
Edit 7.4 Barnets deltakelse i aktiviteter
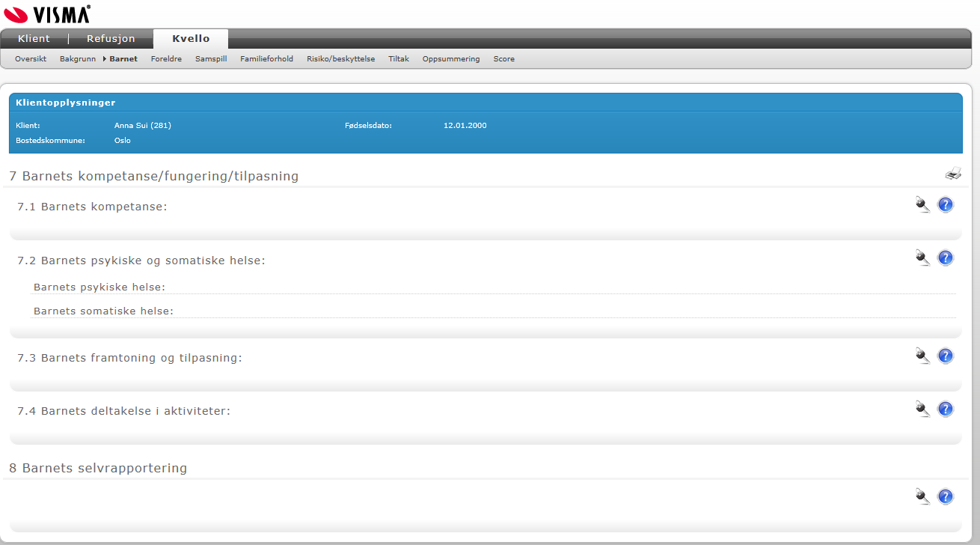pyautogui.click(x=923, y=409)
